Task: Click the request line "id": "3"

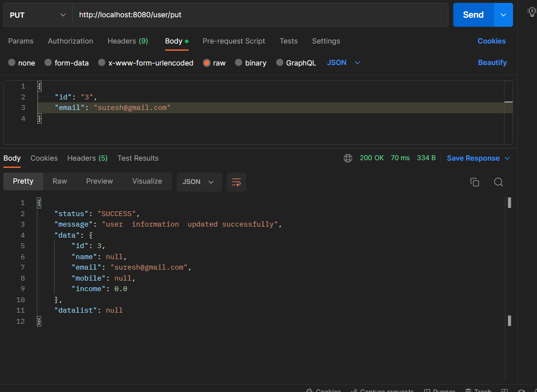Action: [x=76, y=97]
